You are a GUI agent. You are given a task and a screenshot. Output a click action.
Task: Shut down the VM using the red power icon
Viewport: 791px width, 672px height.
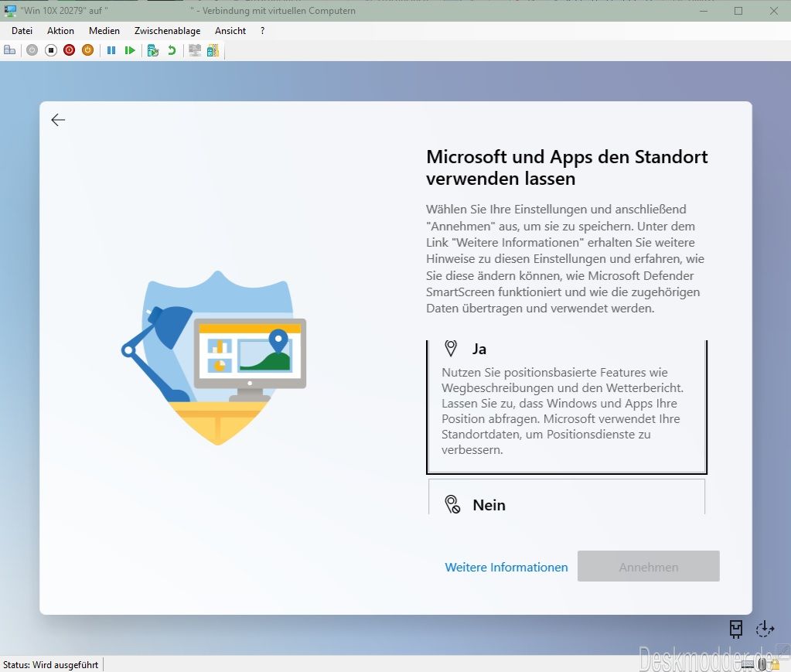(x=69, y=50)
